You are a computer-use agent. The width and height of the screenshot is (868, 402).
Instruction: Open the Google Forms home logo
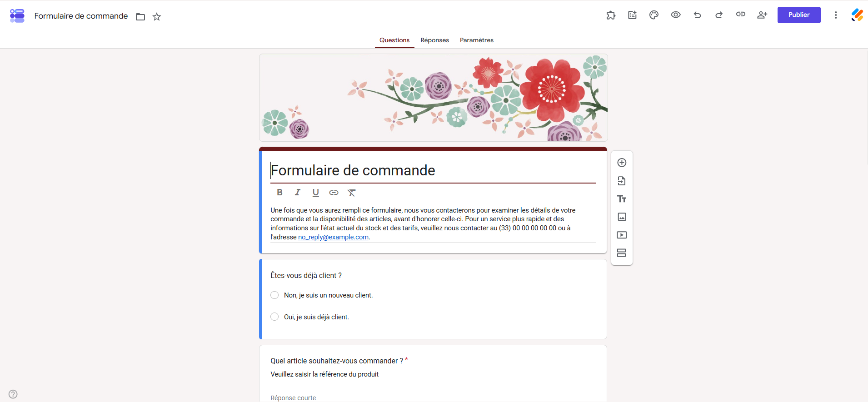click(17, 15)
